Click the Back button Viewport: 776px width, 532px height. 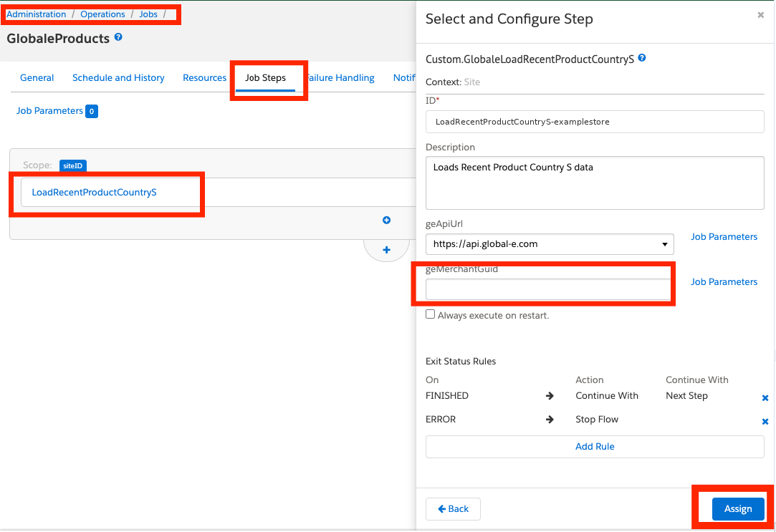click(453, 509)
